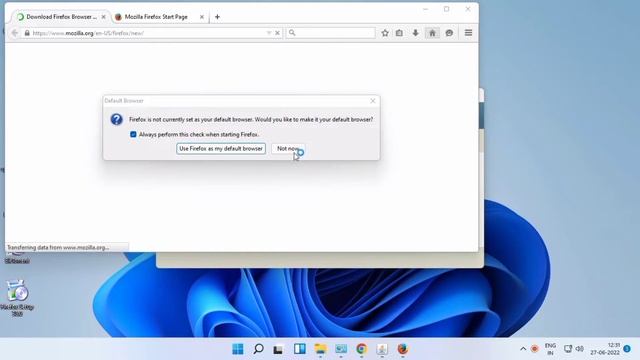Open the Windows Start menu
640x360 pixels.
point(238,349)
